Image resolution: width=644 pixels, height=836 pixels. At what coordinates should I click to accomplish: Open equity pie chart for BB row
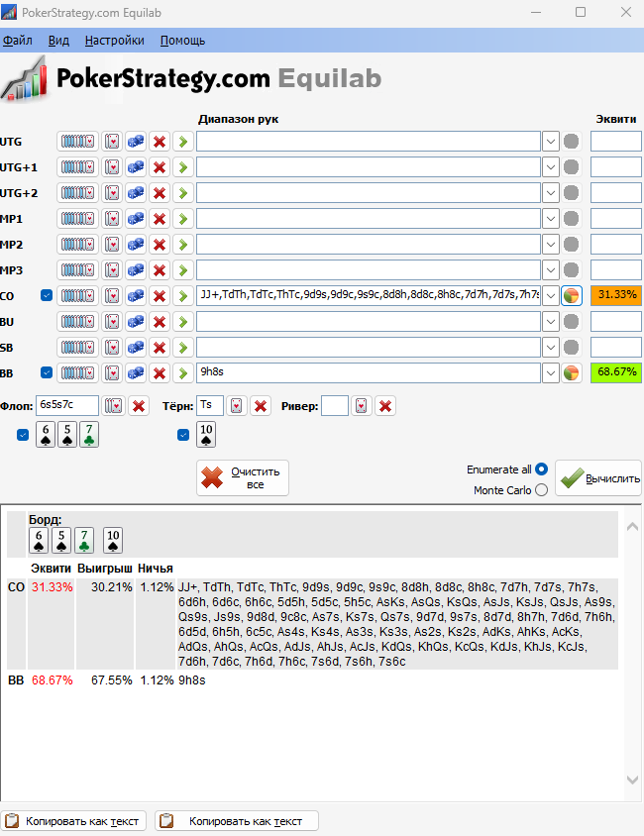pos(571,372)
